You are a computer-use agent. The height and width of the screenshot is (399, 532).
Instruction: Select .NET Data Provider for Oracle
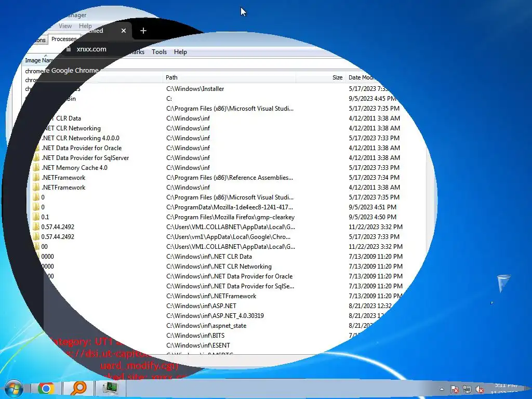[82, 148]
